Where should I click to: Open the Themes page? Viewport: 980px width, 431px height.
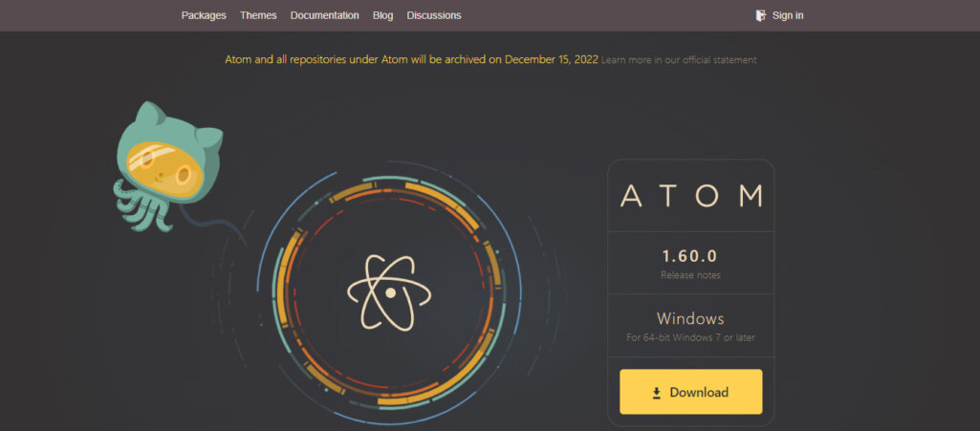258,15
